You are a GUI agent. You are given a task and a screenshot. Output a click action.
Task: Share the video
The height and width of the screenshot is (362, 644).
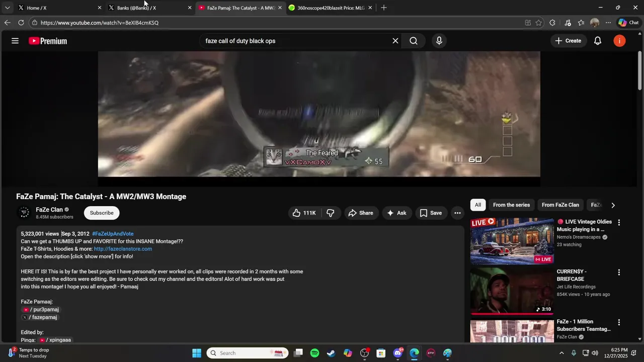[x=361, y=213]
